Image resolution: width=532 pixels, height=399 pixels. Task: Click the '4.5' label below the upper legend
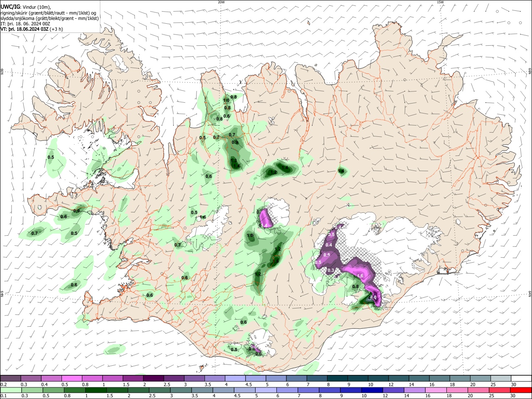tap(248, 384)
